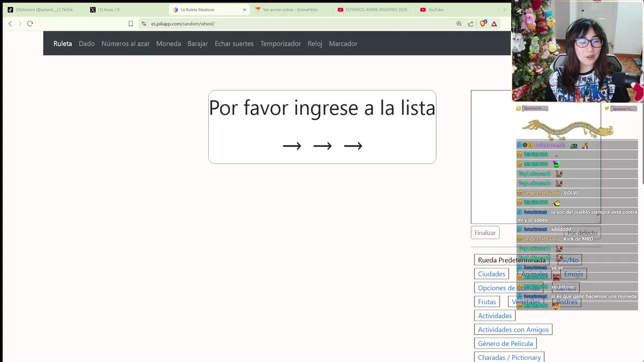Image resolution: width=644 pixels, height=362 pixels.
Task: Click the wheel list text area
Action: pos(536,157)
